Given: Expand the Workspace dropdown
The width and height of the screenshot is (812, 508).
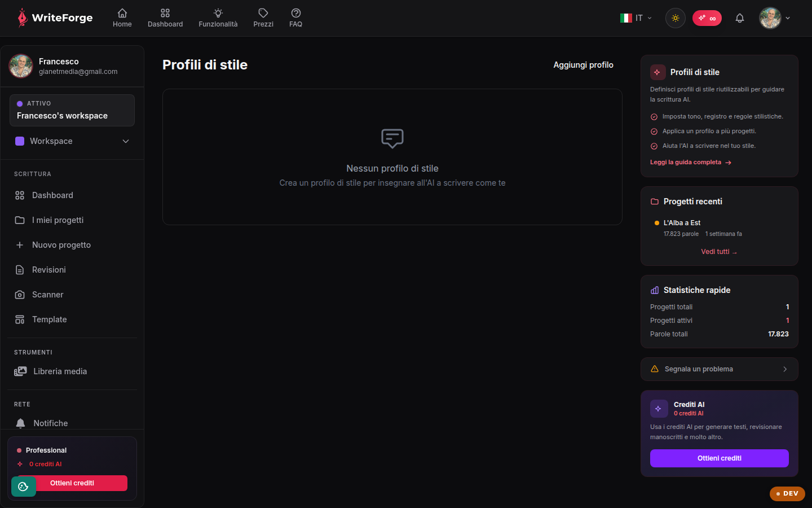Looking at the screenshot, I should click(x=72, y=141).
